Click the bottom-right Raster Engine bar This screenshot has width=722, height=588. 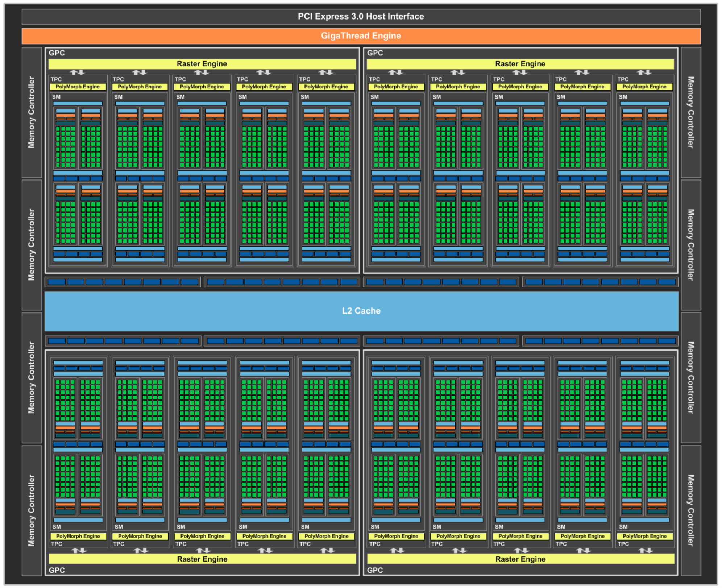(520, 559)
